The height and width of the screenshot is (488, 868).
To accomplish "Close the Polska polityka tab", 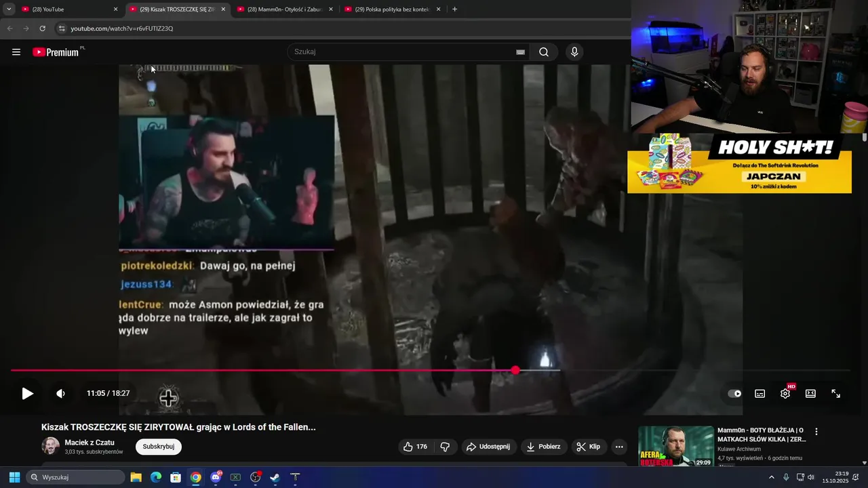I will 438,9.
